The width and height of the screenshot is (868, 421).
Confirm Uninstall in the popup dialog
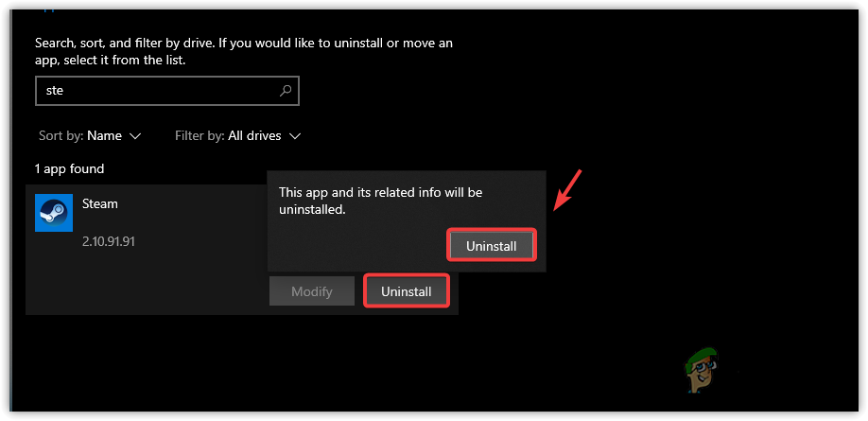point(492,246)
